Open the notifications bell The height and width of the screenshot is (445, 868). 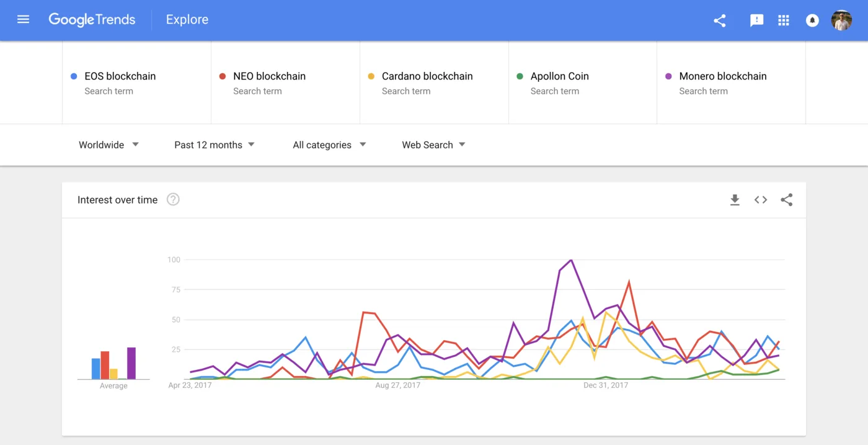(x=812, y=20)
